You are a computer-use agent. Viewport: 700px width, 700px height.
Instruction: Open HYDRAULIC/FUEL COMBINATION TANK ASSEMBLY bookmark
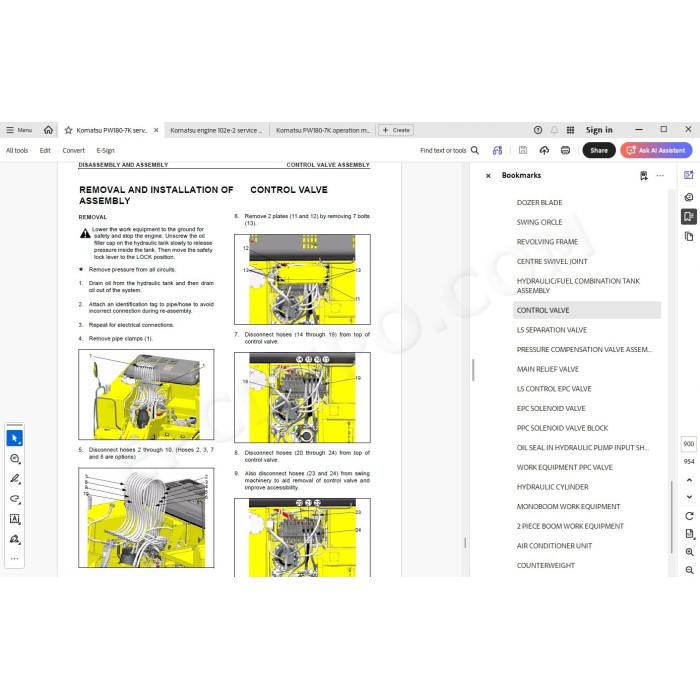pyautogui.click(x=578, y=286)
